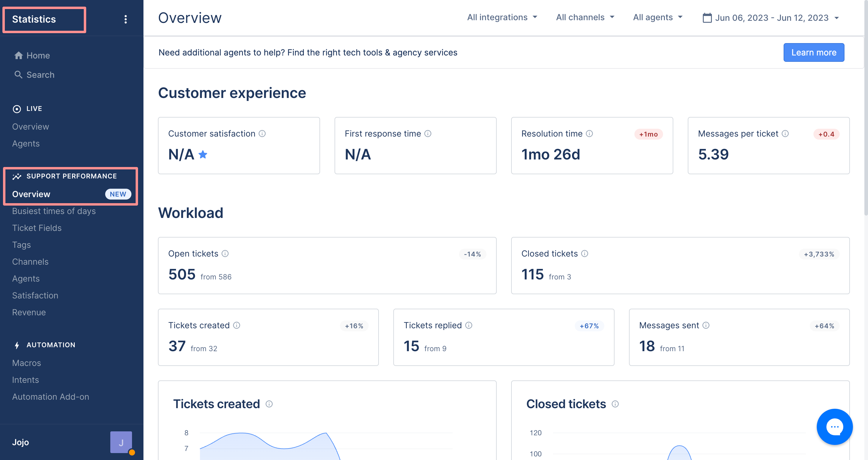The image size is (868, 460).
Task: Open the Revenue report
Action: [29, 312]
